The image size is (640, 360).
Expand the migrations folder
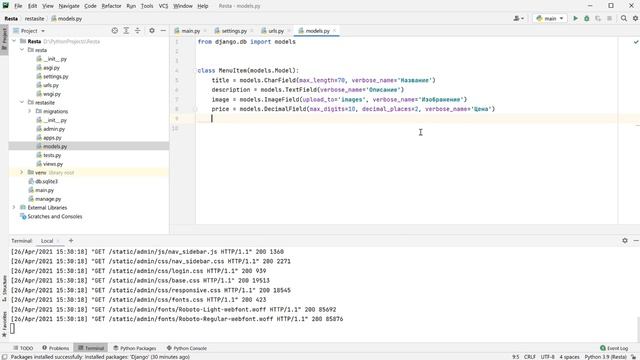point(30,111)
